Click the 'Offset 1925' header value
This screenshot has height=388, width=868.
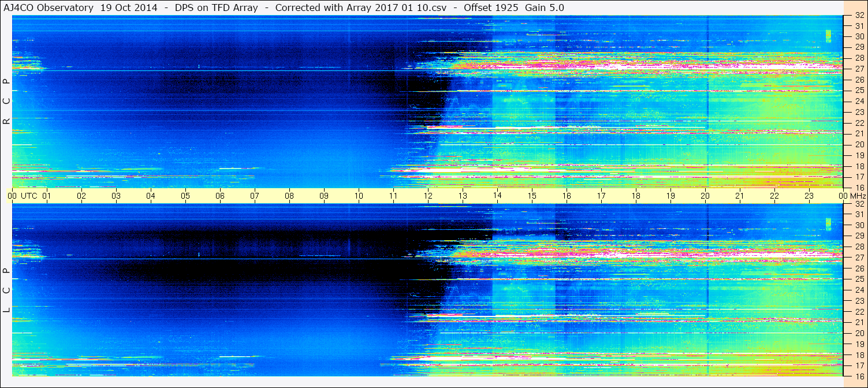(491, 8)
